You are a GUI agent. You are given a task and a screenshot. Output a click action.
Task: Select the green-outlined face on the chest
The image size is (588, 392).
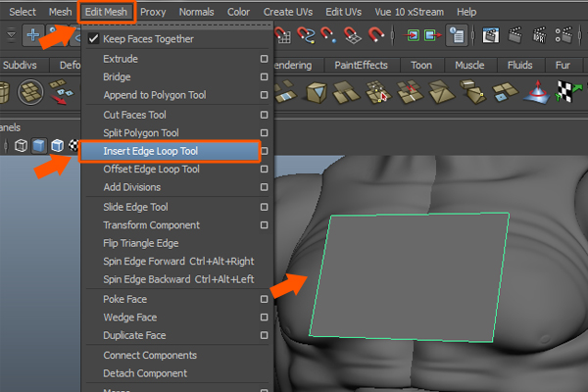click(409, 277)
